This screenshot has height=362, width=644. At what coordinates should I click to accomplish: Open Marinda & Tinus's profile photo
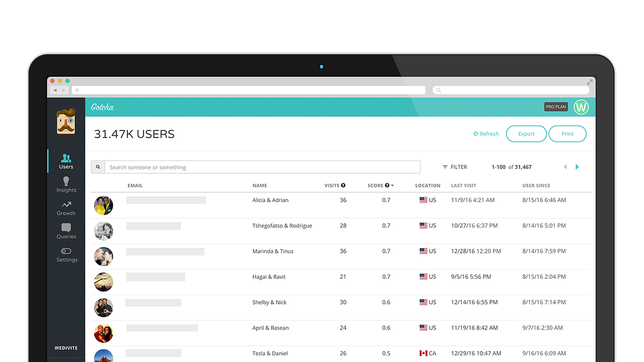click(x=103, y=256)
